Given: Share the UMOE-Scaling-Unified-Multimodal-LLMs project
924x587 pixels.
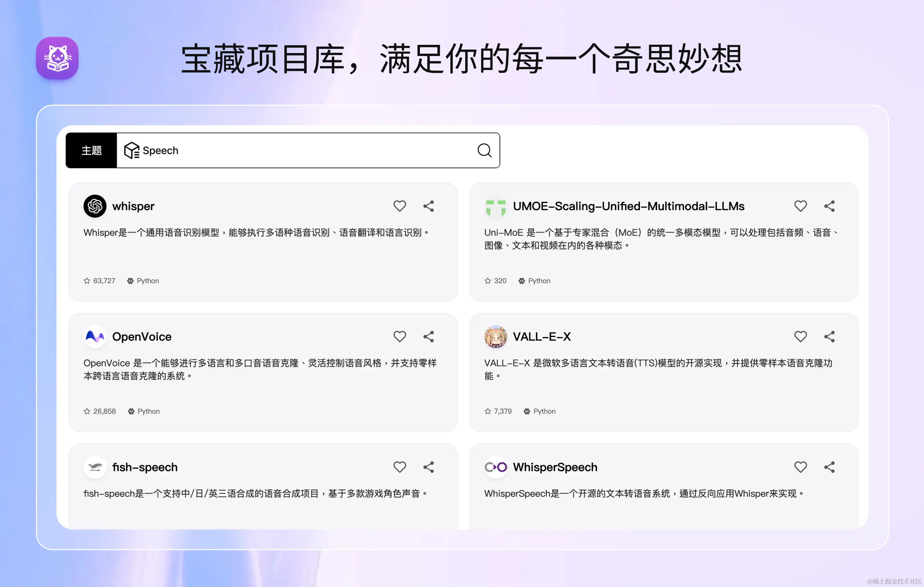Looking at the screenshot, I should 829,206.
